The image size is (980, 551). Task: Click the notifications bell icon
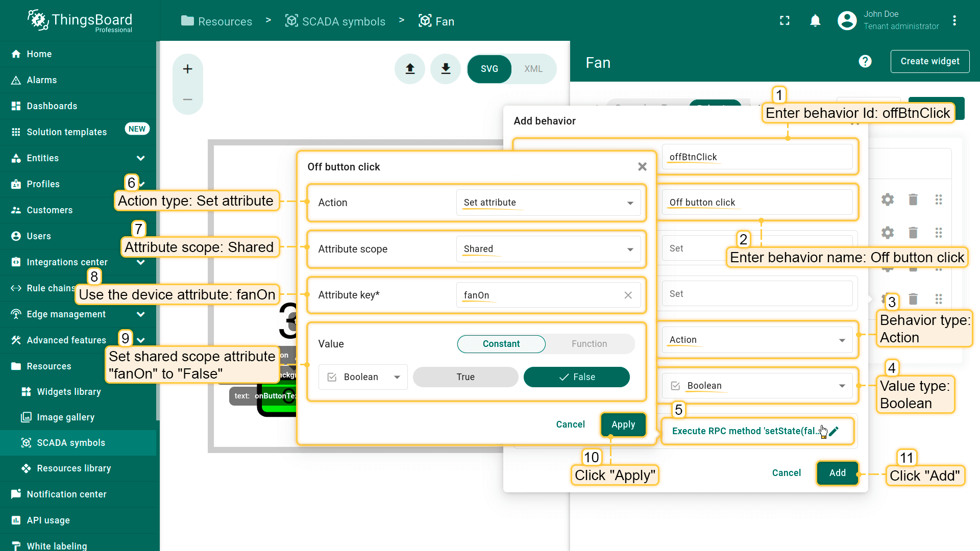[x=815, y=20]
